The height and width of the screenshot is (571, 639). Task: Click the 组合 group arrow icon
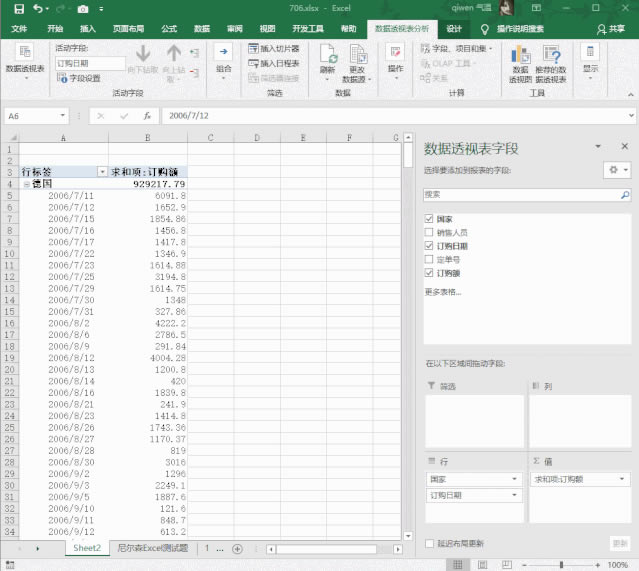pos(223,52)
